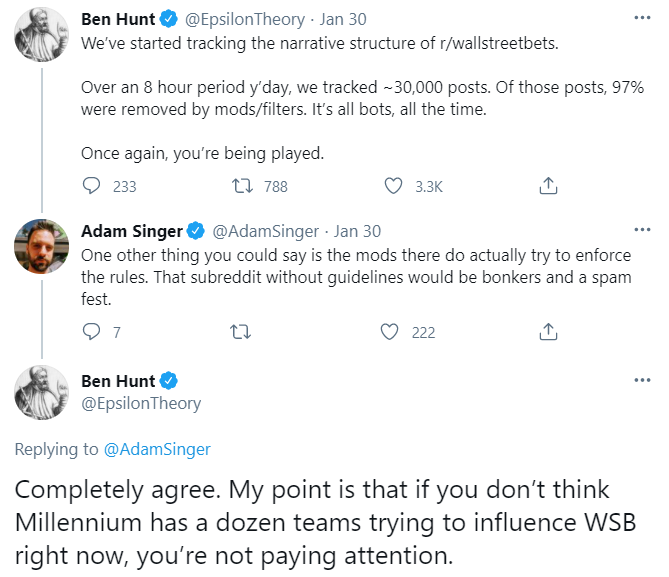
Task: Open more options on Ben Hunt's reply tweet
Action: click(642, 381)
